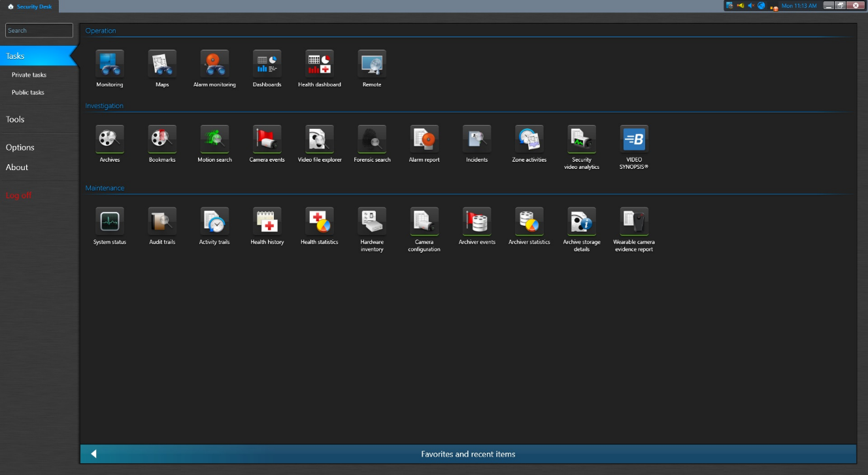
Task: Open Camera configuration report
Action: click(424, 230)
